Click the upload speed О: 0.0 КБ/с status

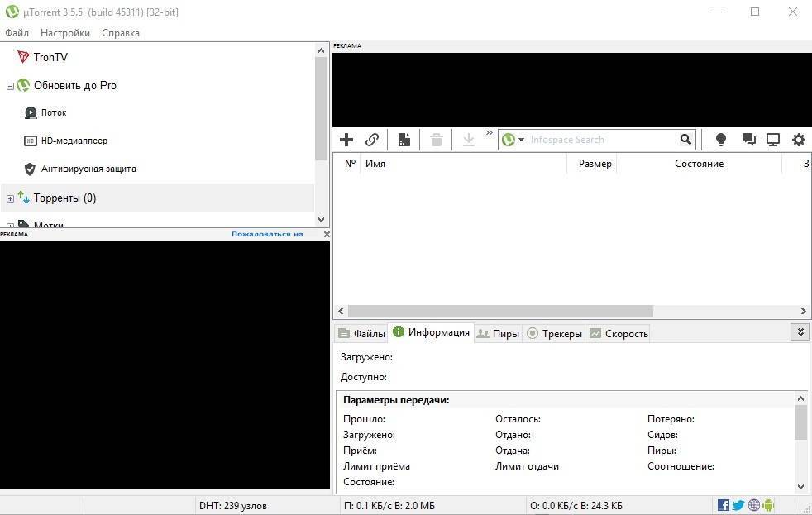(576, 506)
